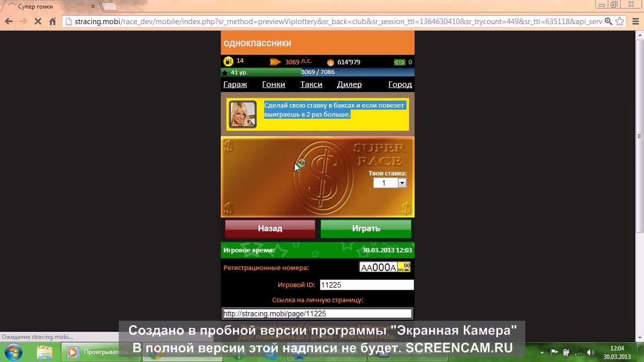Viewport: 644px width, 362px height.
Task: Click the Игровой ID field
Action: [367, 285]
